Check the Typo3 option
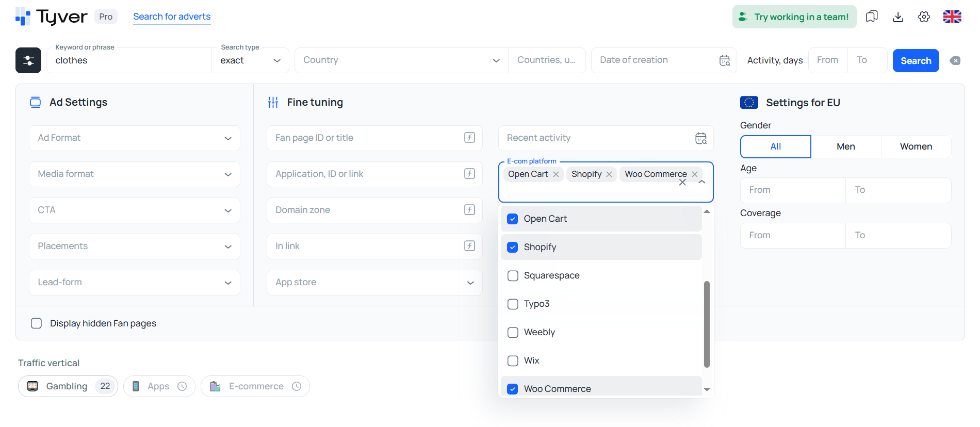This screenshot has width=980, height=427. click(x=513, y=304)
